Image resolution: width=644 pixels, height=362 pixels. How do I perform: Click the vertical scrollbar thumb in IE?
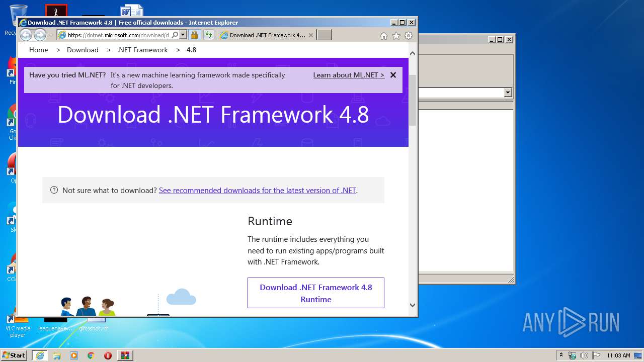pyautogui.click(x=413, y=100)
